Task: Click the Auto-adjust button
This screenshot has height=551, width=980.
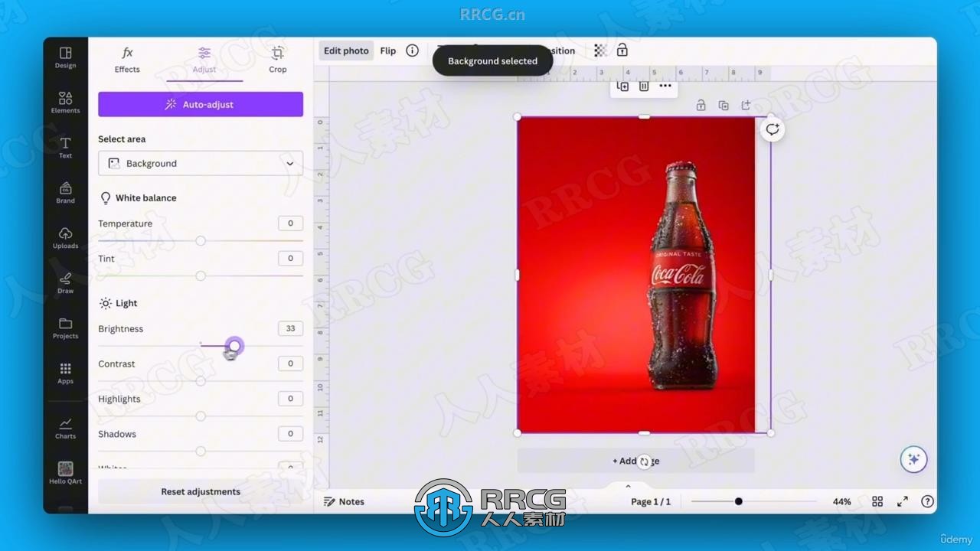Action: (x=201, y=104)
